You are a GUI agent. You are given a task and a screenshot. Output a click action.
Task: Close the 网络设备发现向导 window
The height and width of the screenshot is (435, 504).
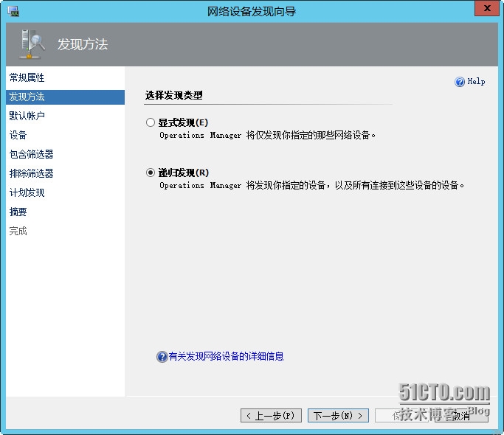[x=487, y=8]
